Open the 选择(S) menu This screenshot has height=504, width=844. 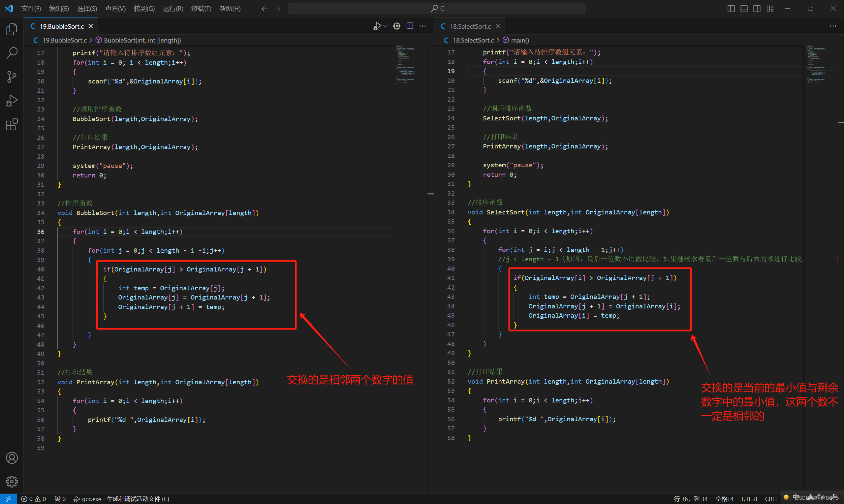tap(87, 9)
